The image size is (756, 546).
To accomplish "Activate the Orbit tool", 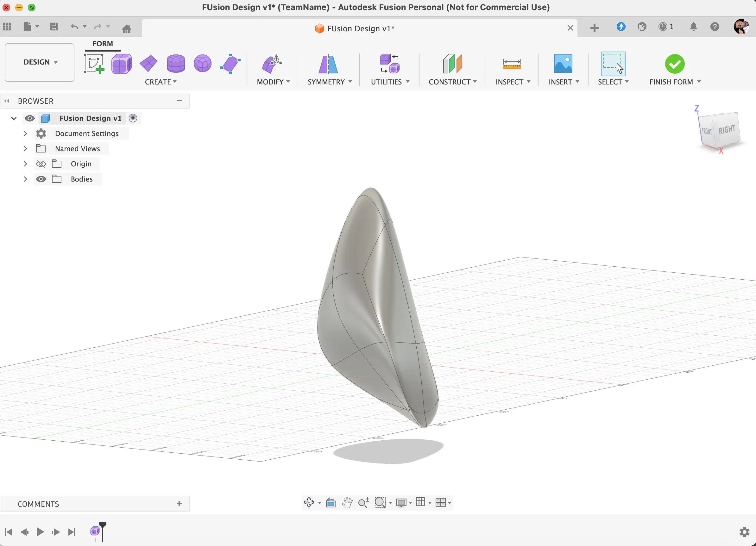I will coord(309,503).
